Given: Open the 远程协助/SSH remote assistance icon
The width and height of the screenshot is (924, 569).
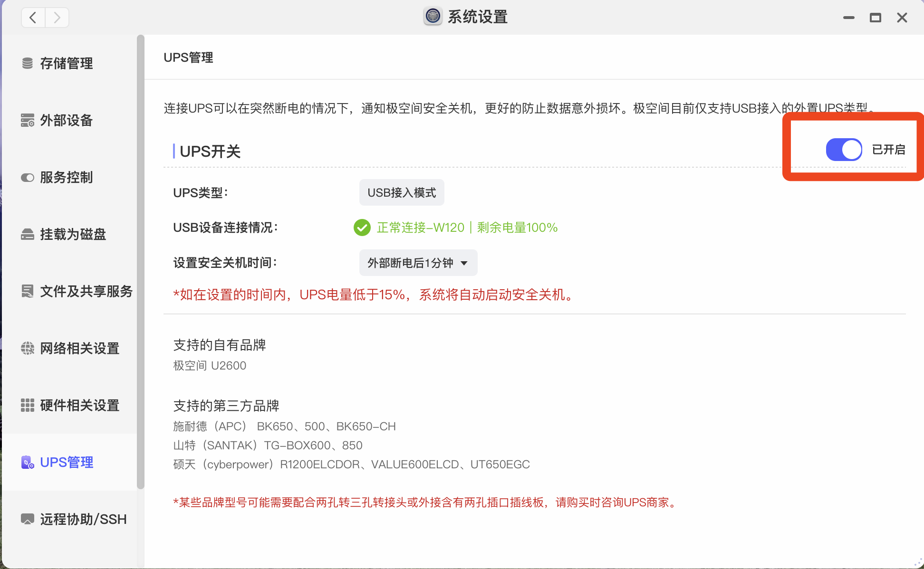Looking at the screenshot, I should [27, 519].
